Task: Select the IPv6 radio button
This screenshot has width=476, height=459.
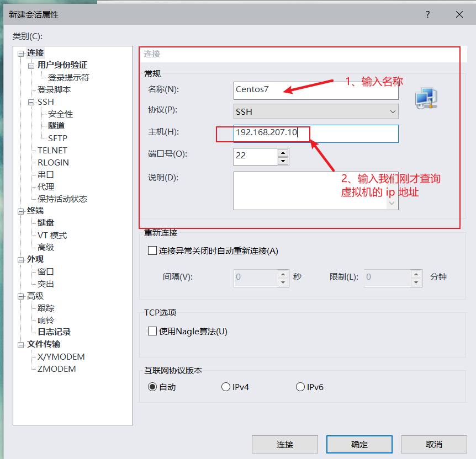Action: [x=300, y=387]
